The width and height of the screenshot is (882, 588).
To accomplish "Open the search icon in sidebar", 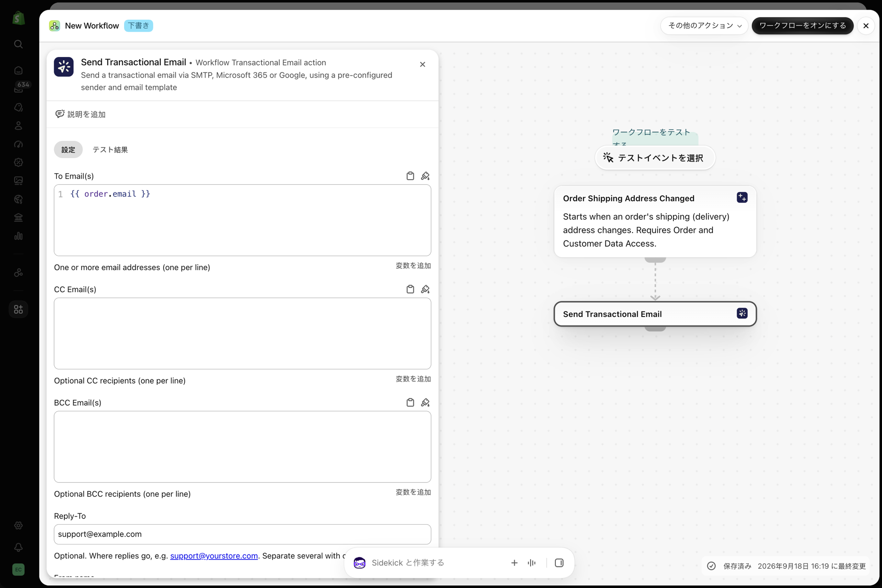I will click(x=18, y=44).
